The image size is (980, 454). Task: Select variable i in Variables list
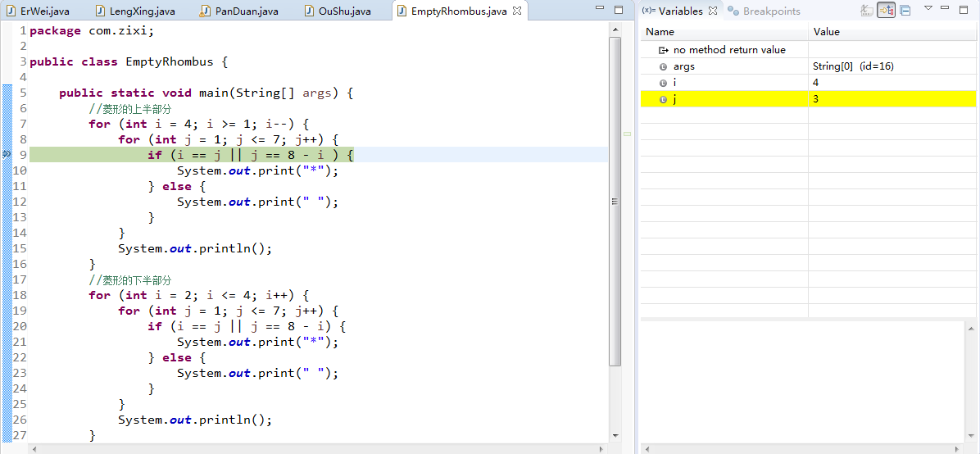[x=808, y=82]
